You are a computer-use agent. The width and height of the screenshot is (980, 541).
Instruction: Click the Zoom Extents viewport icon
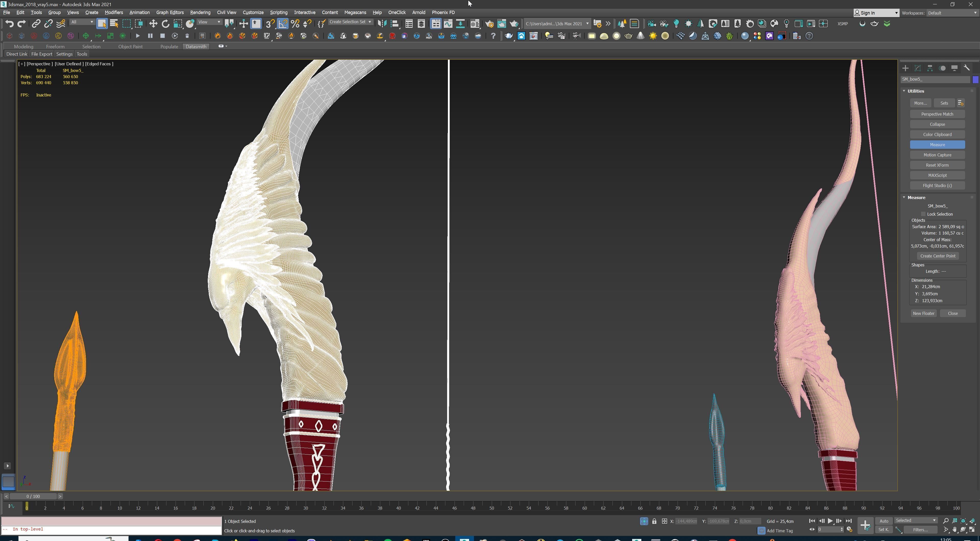[963, 521]
